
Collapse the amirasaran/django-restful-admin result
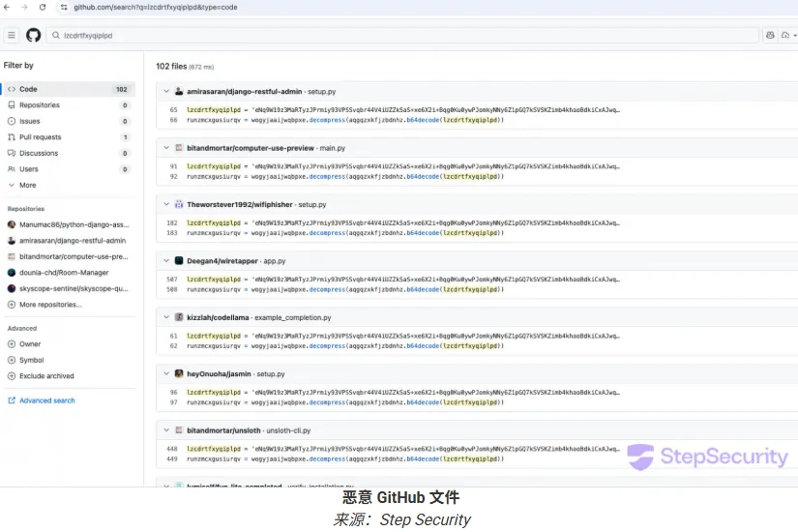pyautogui.click(x=166, y=91)
